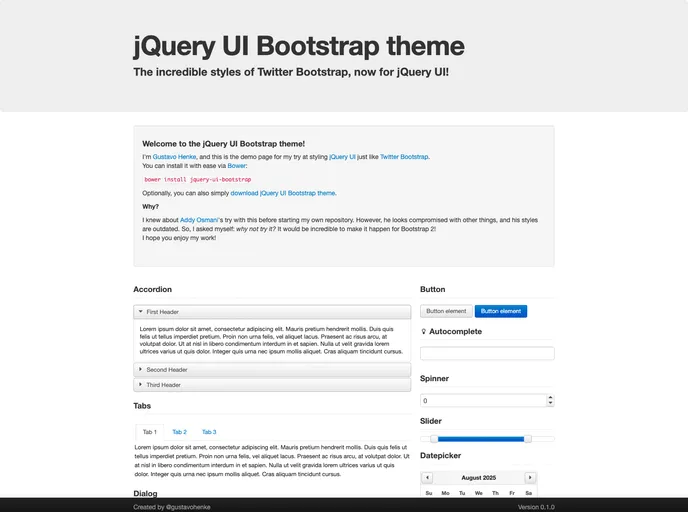This screenshot has width=688, height=512.
Task: Click the Autocomplete lightbulb icon
Action: click(423, 332)
